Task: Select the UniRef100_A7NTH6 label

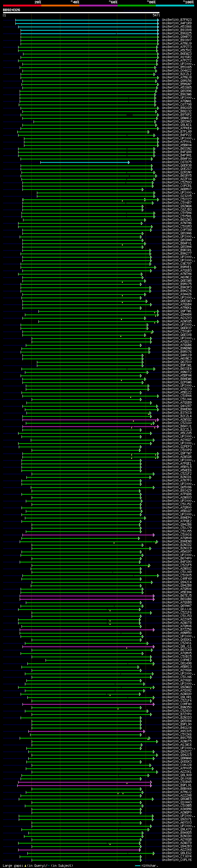Action: coord(176,223)
